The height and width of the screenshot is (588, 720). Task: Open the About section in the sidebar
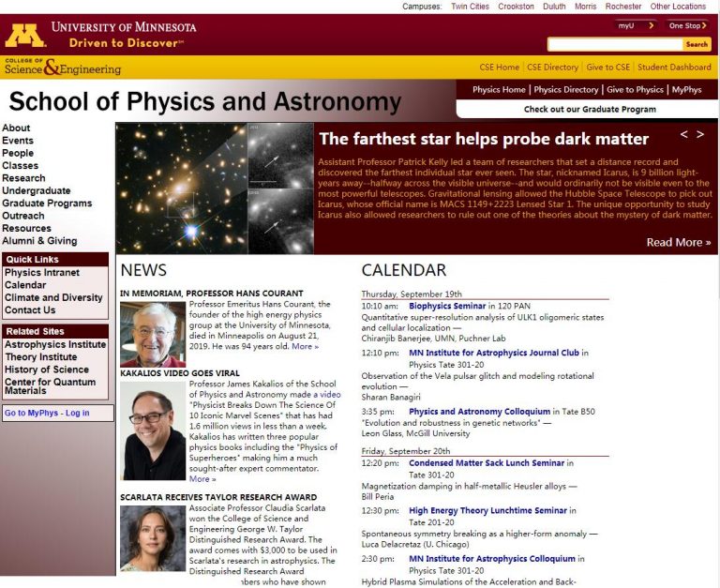point(16,128)
